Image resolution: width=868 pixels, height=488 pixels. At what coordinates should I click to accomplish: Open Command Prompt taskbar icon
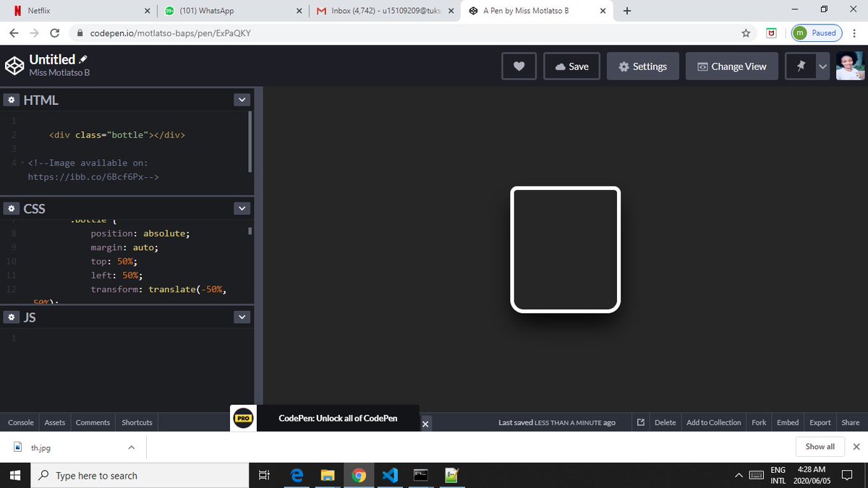[421, 475]
